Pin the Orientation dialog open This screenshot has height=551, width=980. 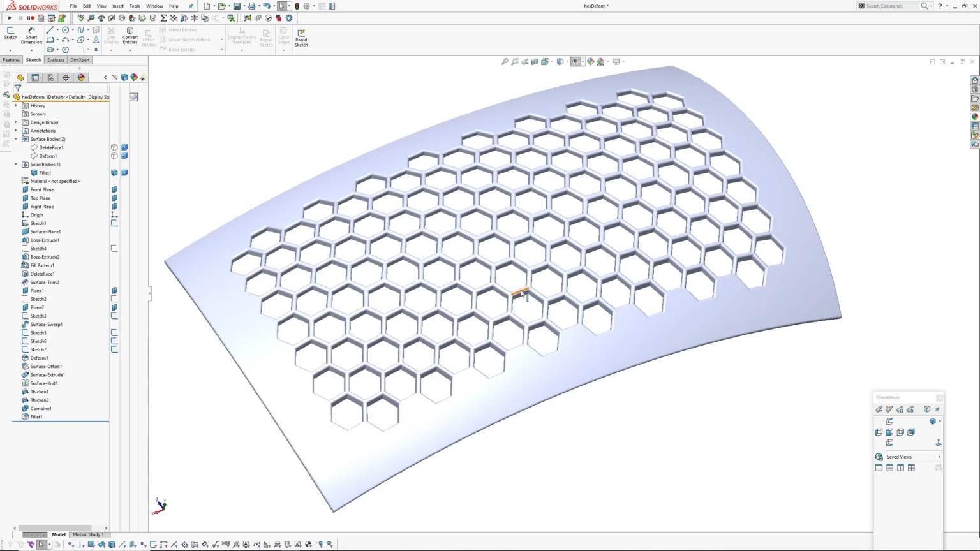[x=937, y=409]
